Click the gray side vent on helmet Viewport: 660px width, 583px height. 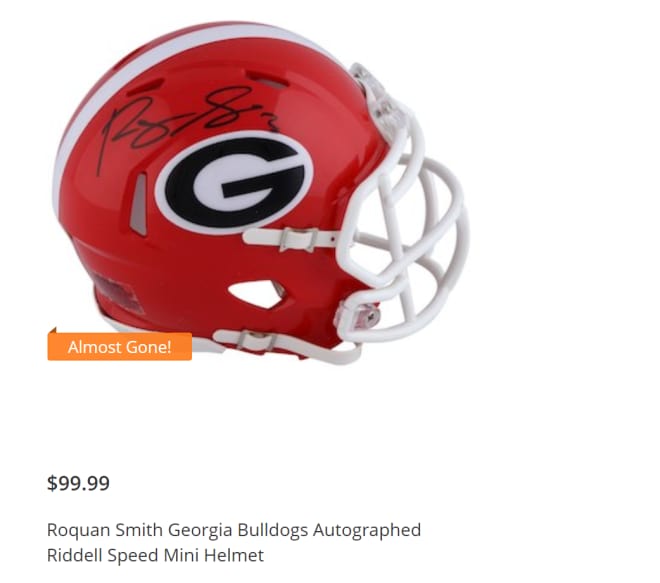pos(139,204)
